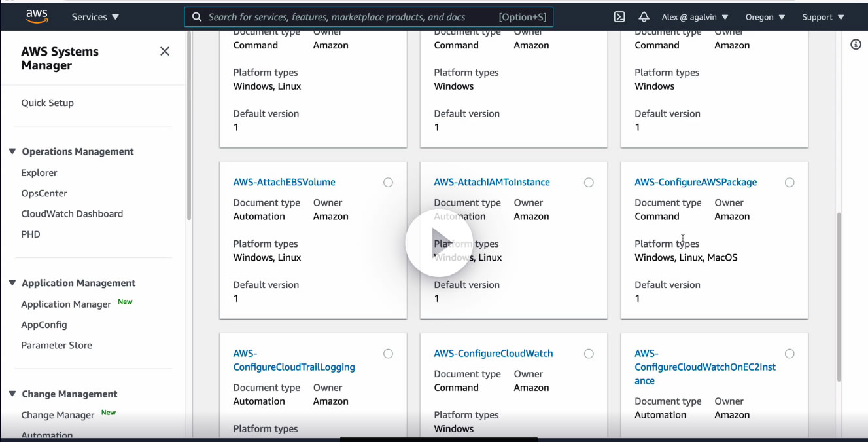Click the search magnifier icon
Screen dimensions: 868x442
197,17
